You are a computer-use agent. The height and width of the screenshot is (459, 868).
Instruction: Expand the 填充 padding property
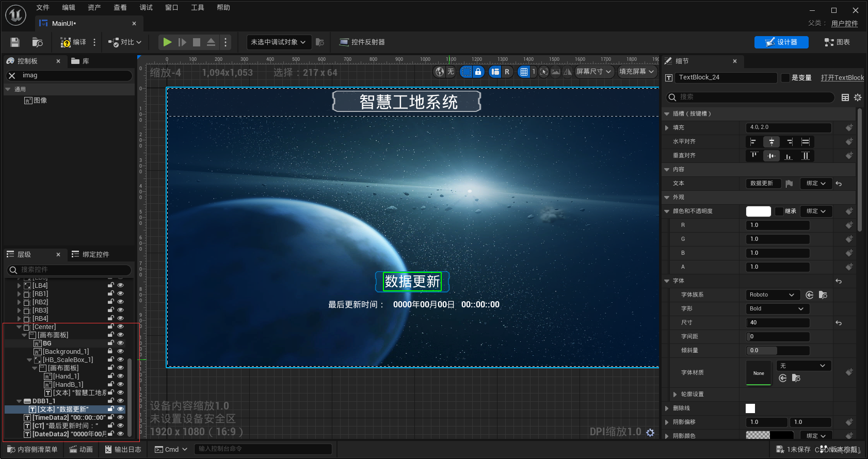(667, 128)
